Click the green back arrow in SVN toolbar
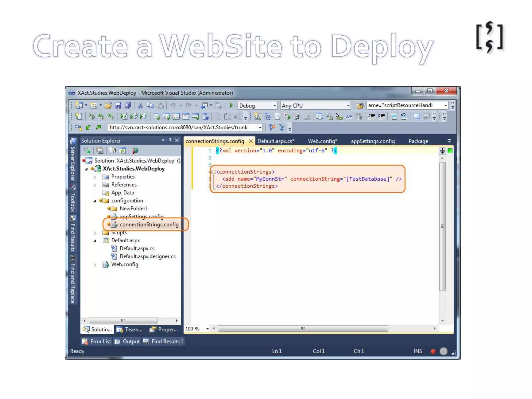Image resolution: width=532 pixels, height=399 pixels. pos(88,128)
